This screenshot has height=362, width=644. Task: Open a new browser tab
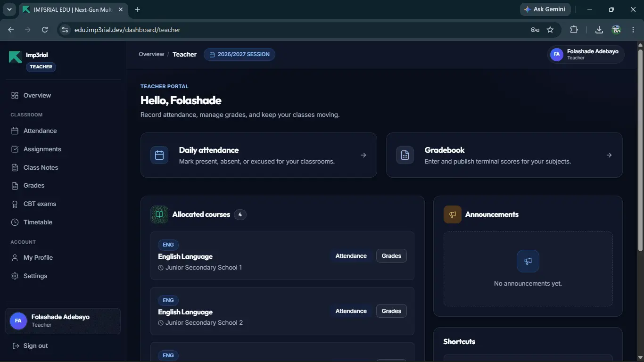click(x=138, y=9)
